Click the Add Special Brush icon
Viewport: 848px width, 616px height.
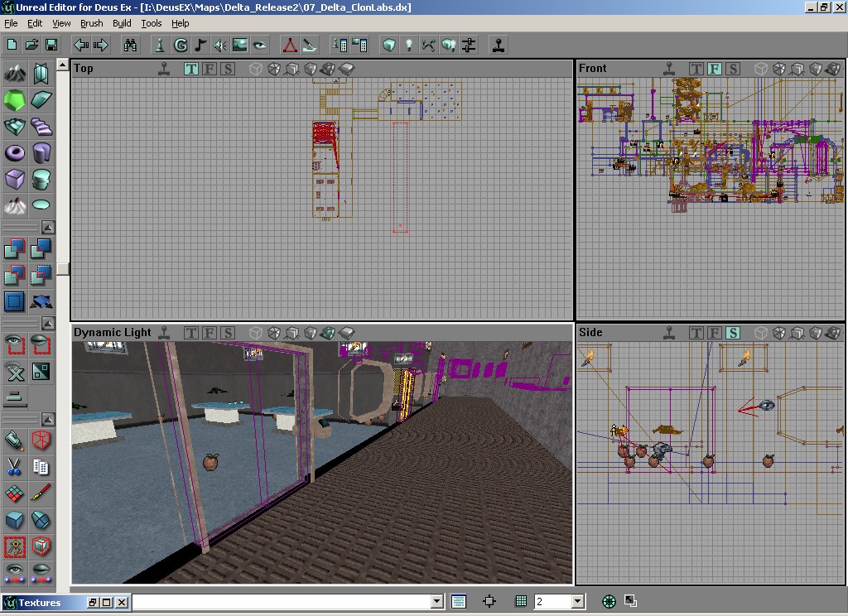pos(15,301)
